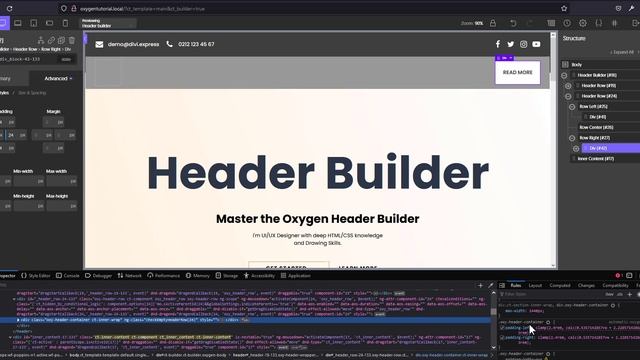Uncheck the padding-left CSS declaration
Viewport: 640px width, 360px height.
click(502, 328)
